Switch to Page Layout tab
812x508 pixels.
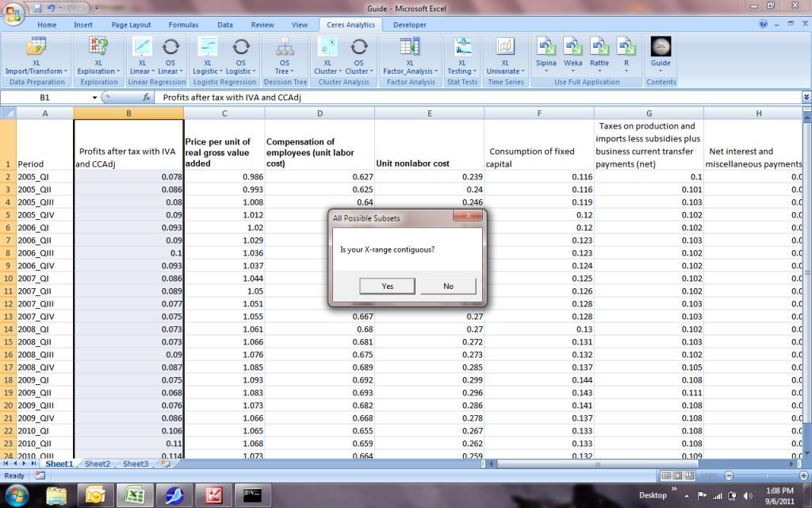[131, 25]
